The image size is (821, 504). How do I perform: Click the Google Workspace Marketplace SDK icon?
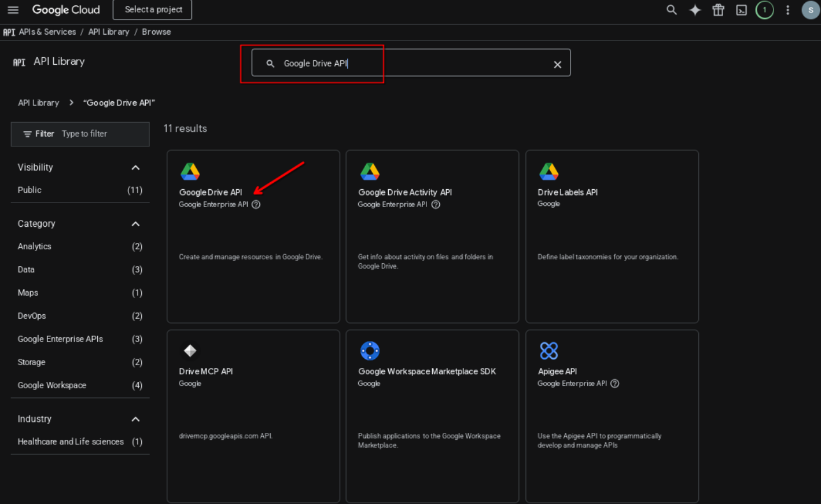pos(370,351)
